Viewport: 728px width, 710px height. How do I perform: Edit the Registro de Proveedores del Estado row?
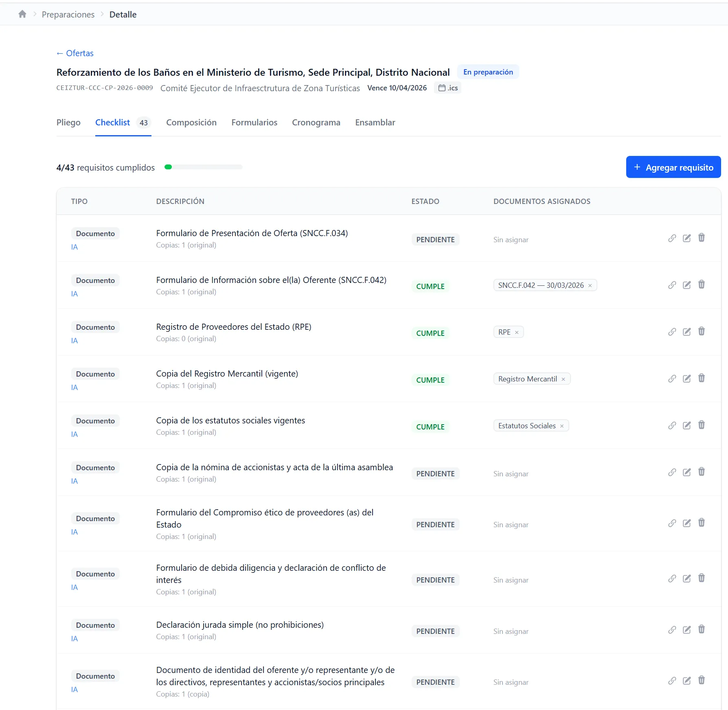[x=687, y=332]
